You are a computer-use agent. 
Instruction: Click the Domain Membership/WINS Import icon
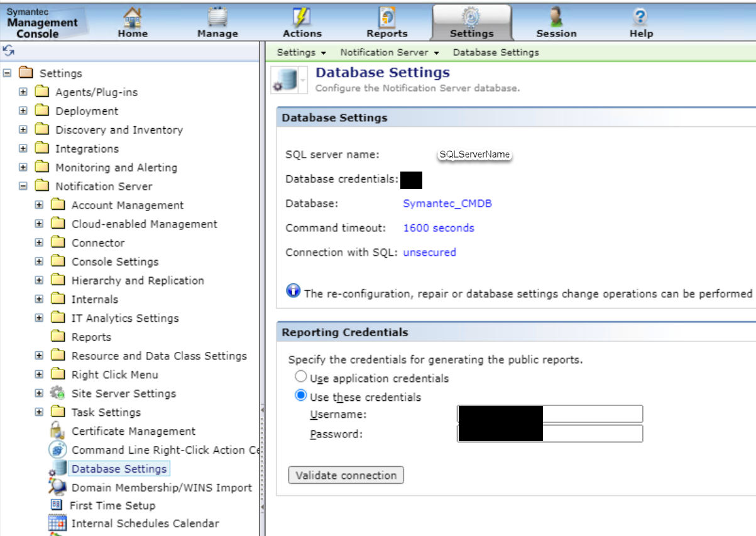(57, 487)
